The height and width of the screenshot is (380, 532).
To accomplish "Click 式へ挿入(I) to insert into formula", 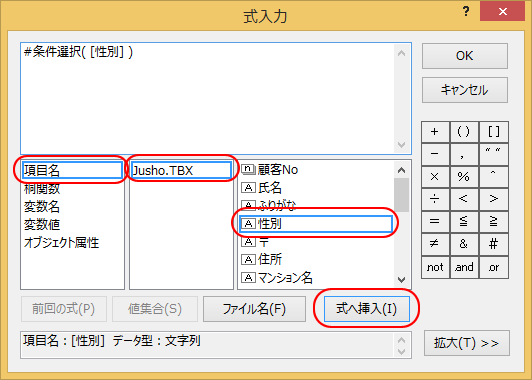I will (366, 309).
